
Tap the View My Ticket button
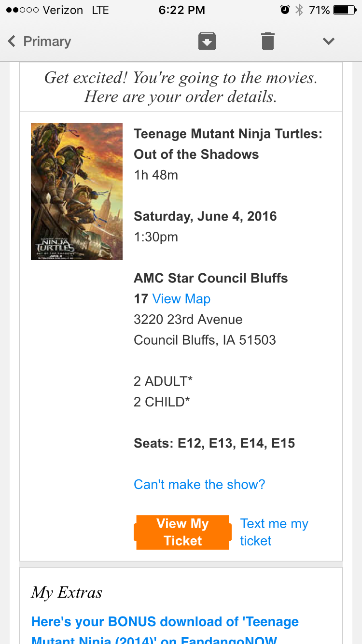[182, 532]
